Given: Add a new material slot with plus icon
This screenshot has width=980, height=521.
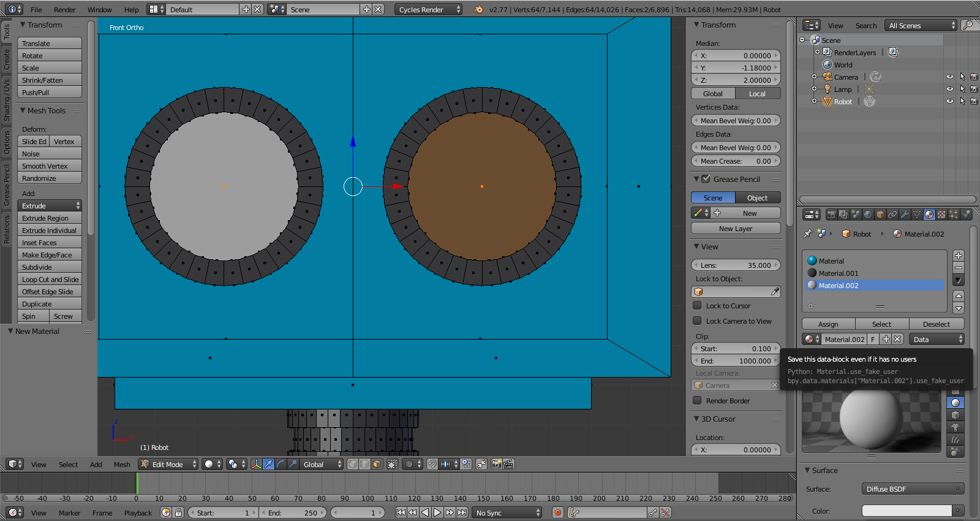Looking at the screenshot, I should pos(959,256).
